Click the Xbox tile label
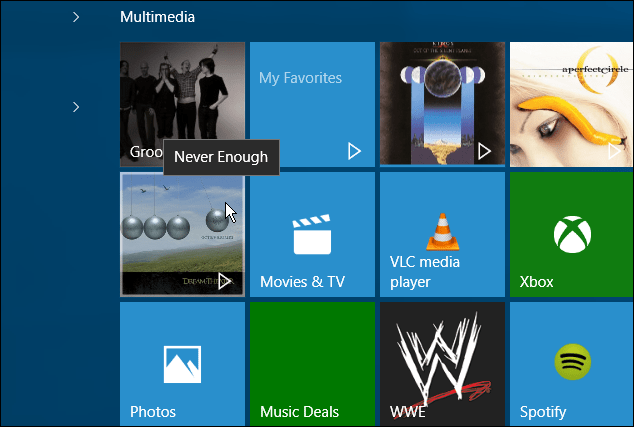This screenshot has width=634, height=427. click(x=536, y=281)
